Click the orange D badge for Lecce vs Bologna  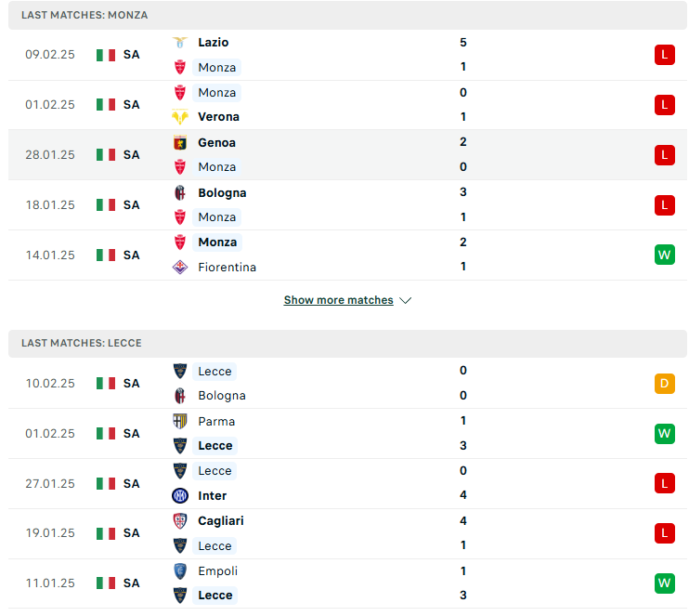[665, 384]
